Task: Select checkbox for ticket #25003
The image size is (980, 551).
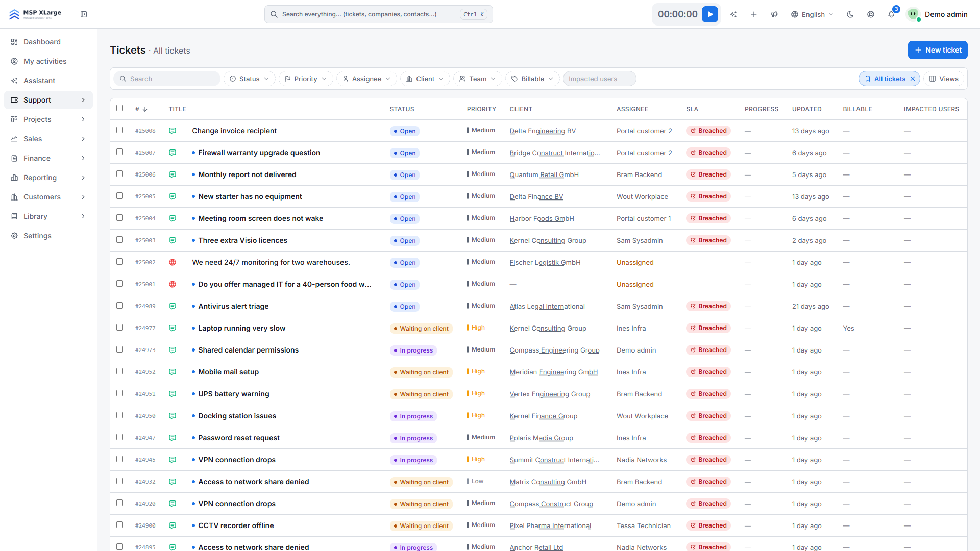Action: 120,240
